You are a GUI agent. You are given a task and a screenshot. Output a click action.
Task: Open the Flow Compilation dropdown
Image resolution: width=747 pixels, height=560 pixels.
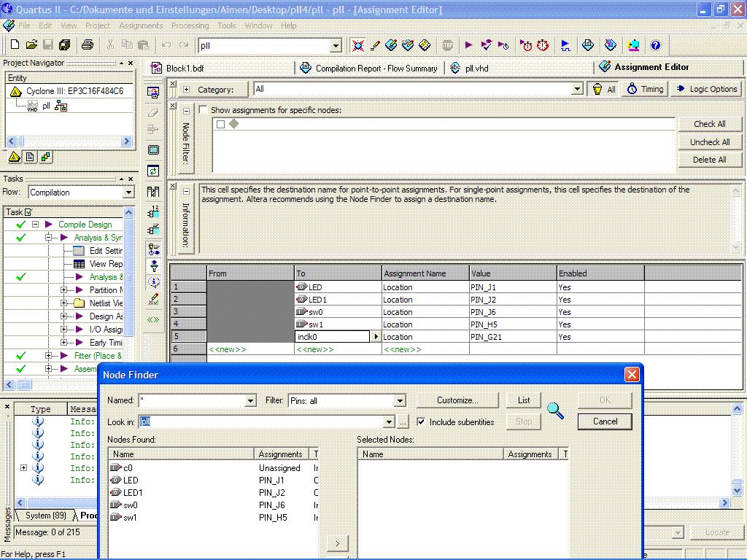tap(128, 192)
